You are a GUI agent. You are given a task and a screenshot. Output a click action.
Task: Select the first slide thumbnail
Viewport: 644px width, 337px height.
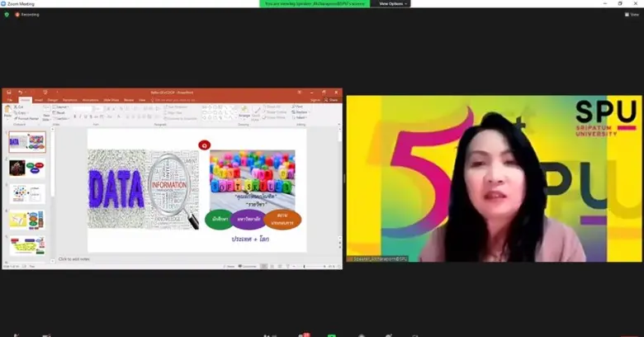(x=27, y=141)
